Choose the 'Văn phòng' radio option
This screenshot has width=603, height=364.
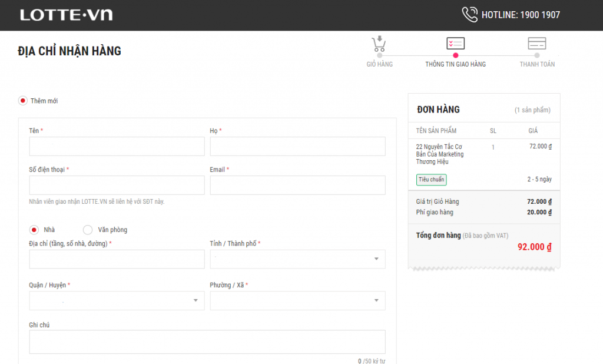click(88, 230)
